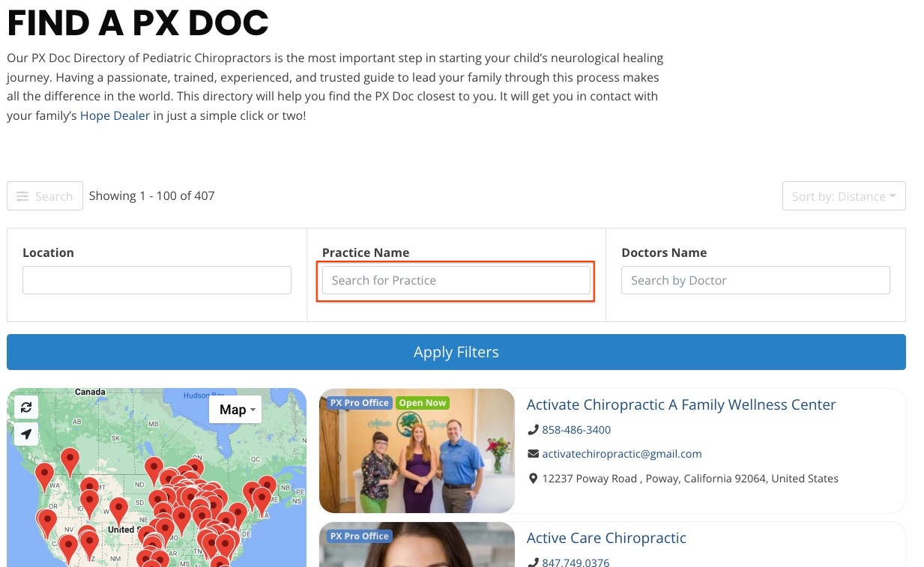Click the Search filter toggle button
924x567 pixels.
[x=45, y=196]
